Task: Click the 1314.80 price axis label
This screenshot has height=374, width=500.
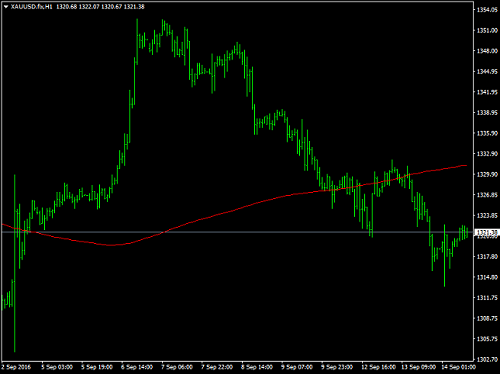Action: [x=487, y=277]
